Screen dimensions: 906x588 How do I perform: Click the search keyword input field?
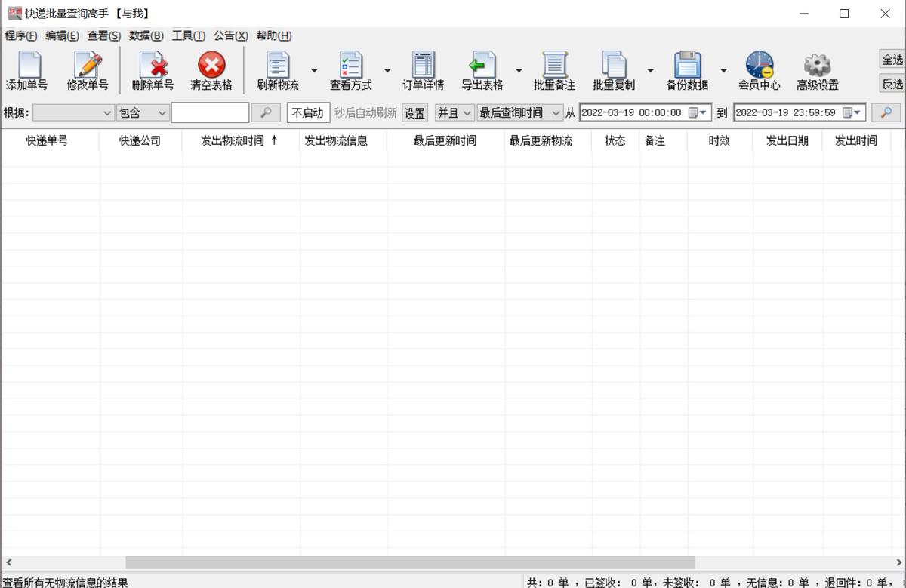point(210,112)
